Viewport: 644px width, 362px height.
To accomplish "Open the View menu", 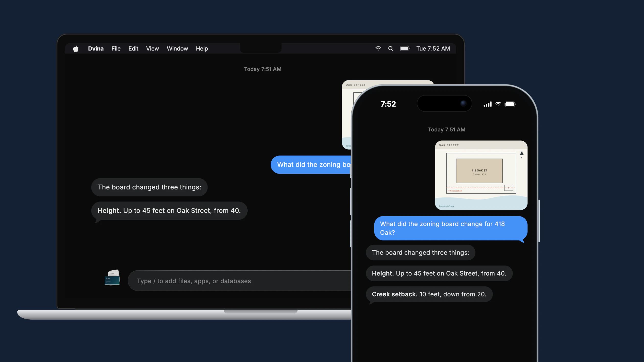I will tap(153, 49).
